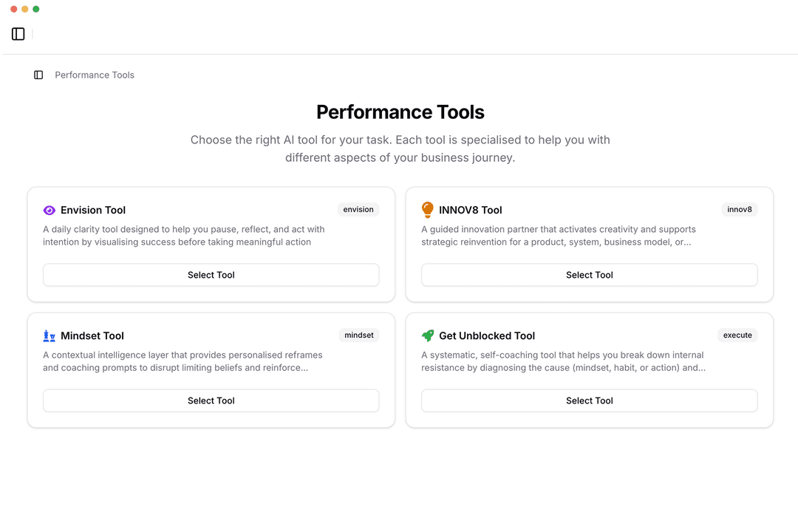This screenshot has width=798, height=532.
Task: Select the Envision Tool purple eye icon
Action: point(48,209)
